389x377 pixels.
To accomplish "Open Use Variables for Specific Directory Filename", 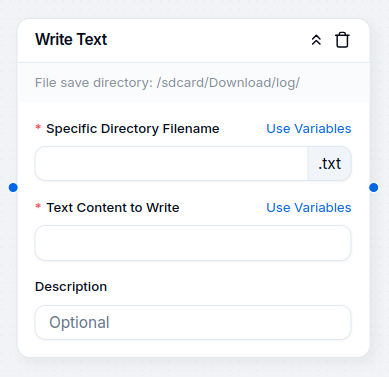I will point(309,129).
